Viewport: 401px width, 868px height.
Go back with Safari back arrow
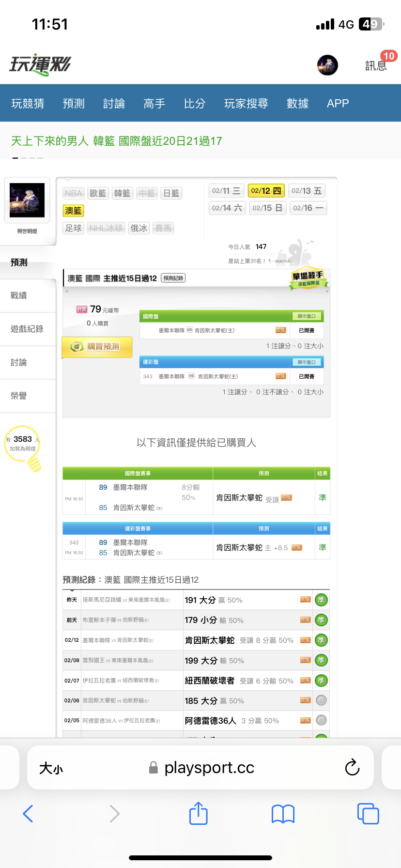pyautogui.click(x=28, y=814)
